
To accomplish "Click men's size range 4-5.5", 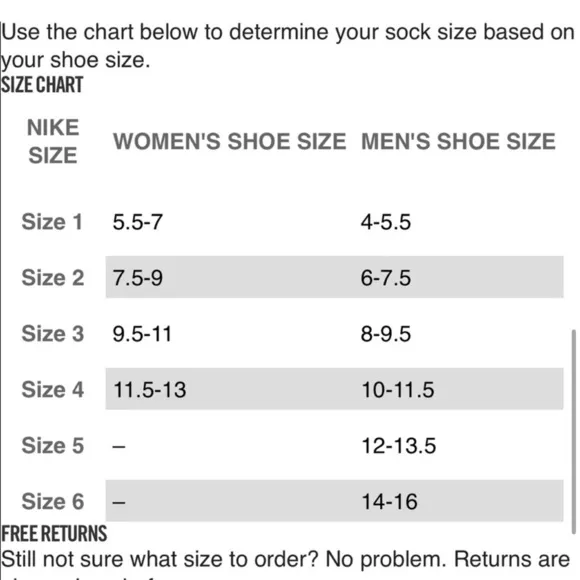I will [x=386, y=222].
